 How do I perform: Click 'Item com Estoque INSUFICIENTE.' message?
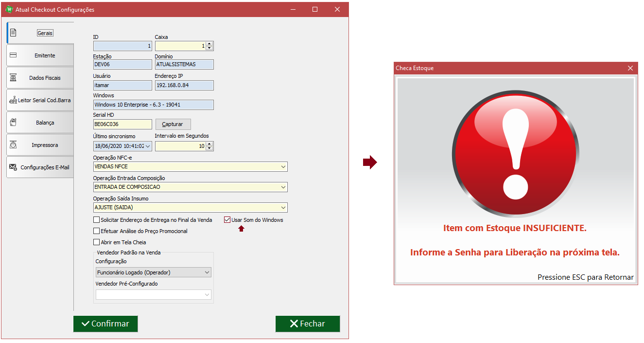point(515,228)
